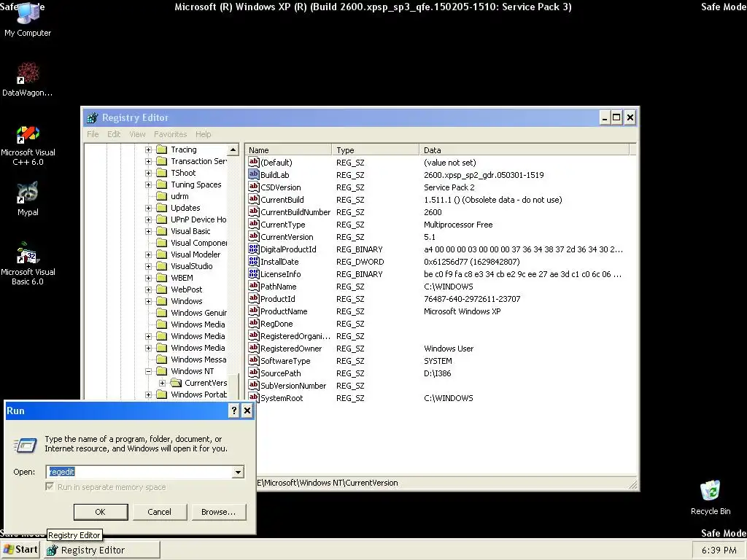This screenshot has width=747, height=560.
Task: Click the VisualStudio folder icon
Action: (162, 266)
